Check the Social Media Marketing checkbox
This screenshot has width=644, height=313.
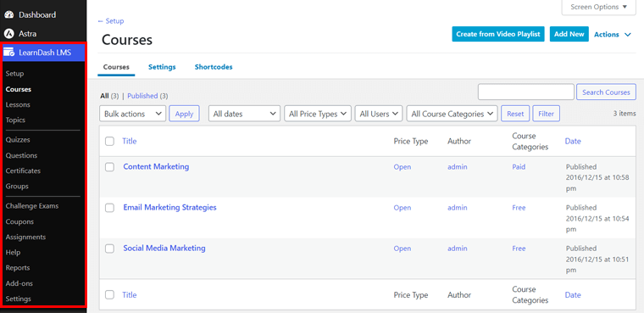pyautogui.click(x=109, y=249)
